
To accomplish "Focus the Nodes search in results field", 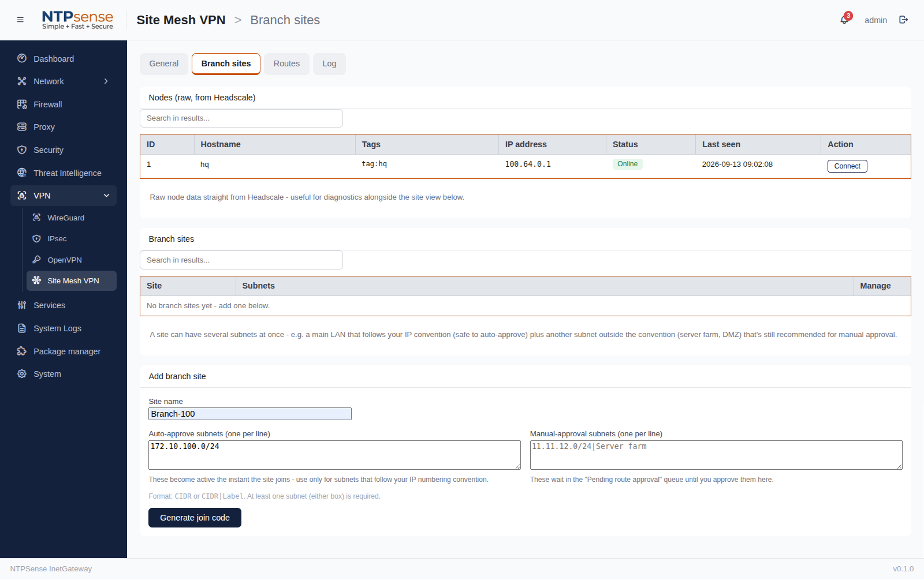I will (241, 118).
